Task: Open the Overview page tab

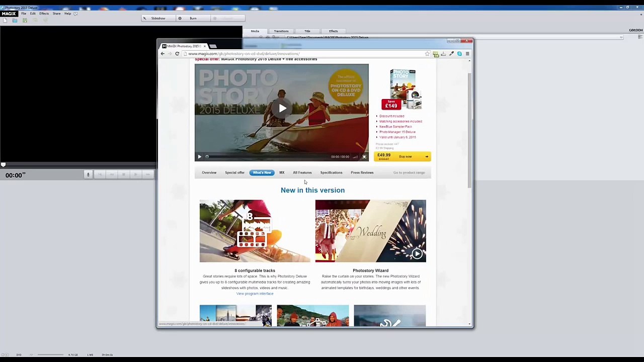Action: coord(209,172)
